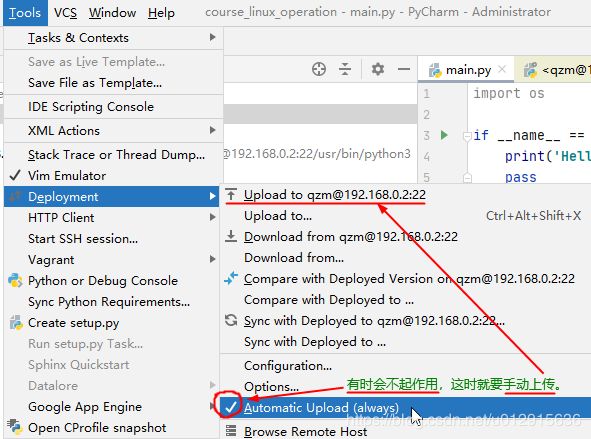591x439 pixels.
Task: Select Sync with Deployed to ...
Action: (315, 342)
